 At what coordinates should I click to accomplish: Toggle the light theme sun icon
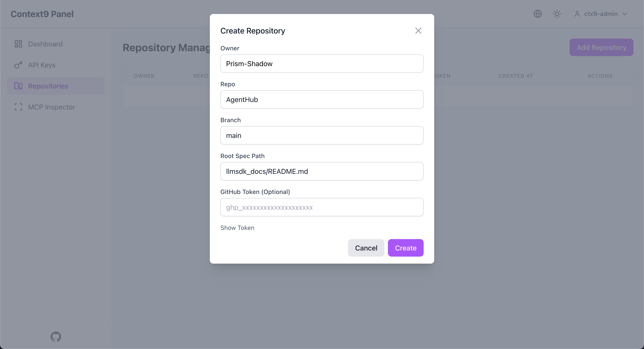point(557,14)
